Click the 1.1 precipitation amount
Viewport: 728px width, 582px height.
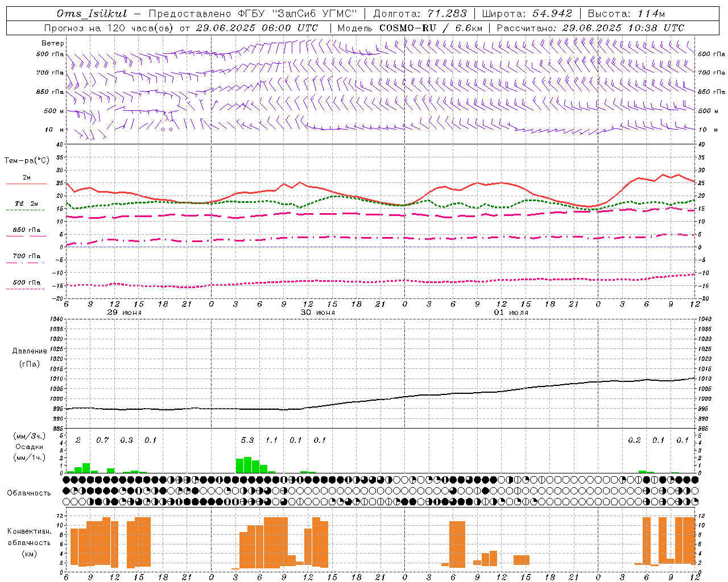[x=272, y=440]
